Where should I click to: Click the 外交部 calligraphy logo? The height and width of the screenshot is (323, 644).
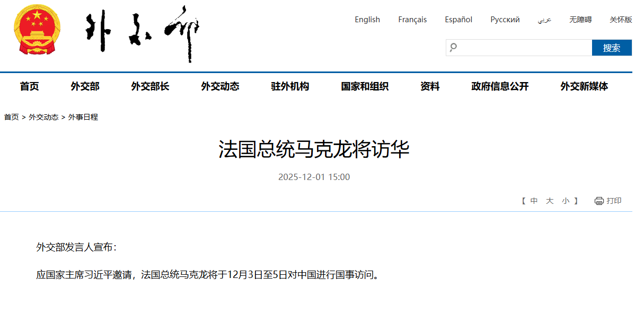(x=142, y=32)
